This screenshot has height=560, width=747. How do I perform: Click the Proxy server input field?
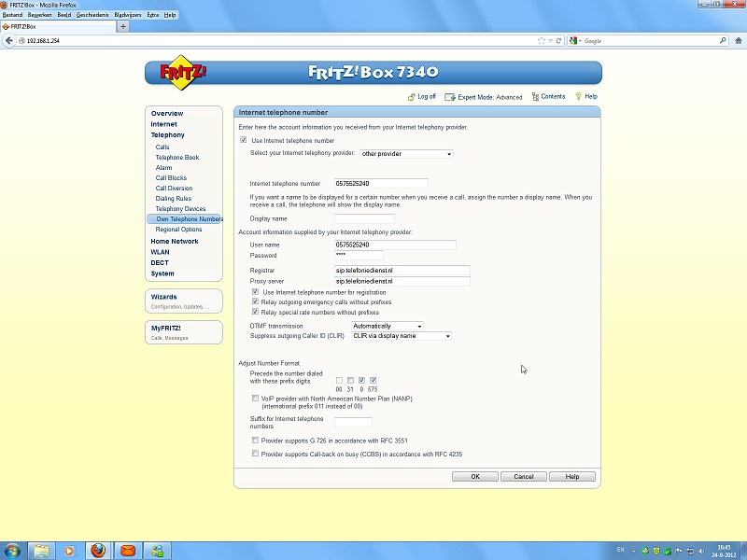click(x=402, y=282)
